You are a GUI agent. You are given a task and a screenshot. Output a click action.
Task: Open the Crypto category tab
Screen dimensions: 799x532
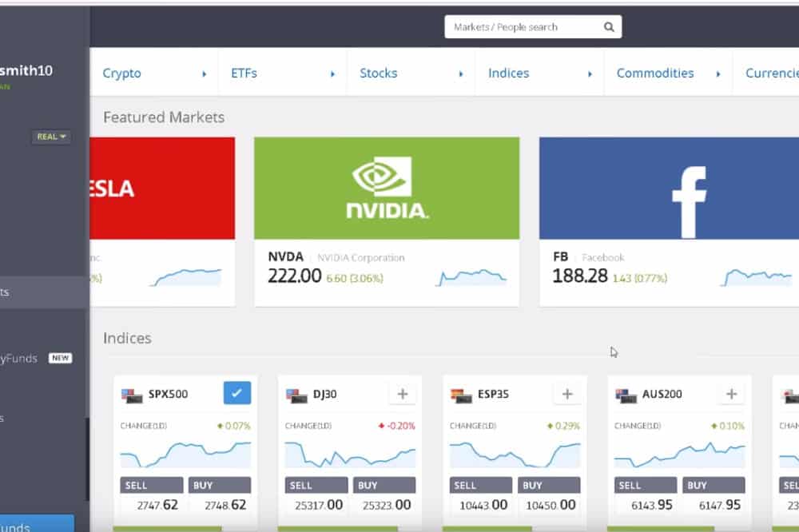pos(154,73)
